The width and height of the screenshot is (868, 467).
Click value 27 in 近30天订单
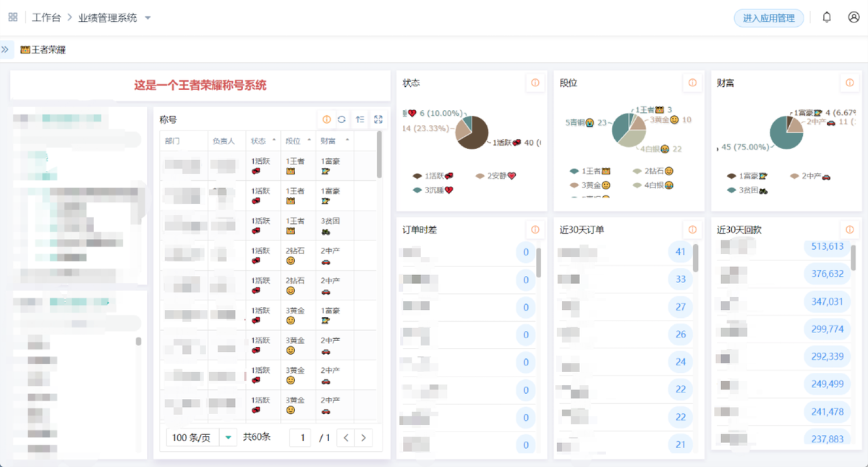(680, 307)
